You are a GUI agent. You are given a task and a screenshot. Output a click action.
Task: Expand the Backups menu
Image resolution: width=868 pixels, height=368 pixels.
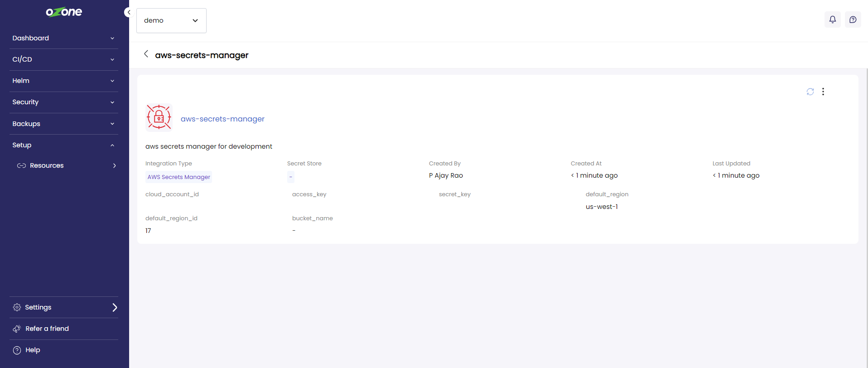coord(63,124)
